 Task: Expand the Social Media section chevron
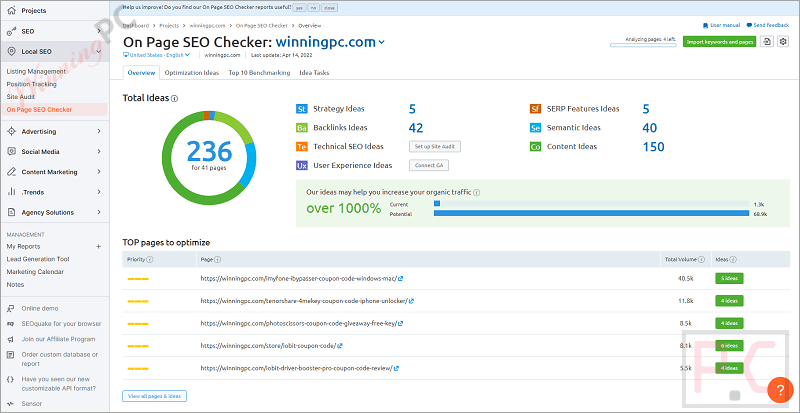(99, 152)
